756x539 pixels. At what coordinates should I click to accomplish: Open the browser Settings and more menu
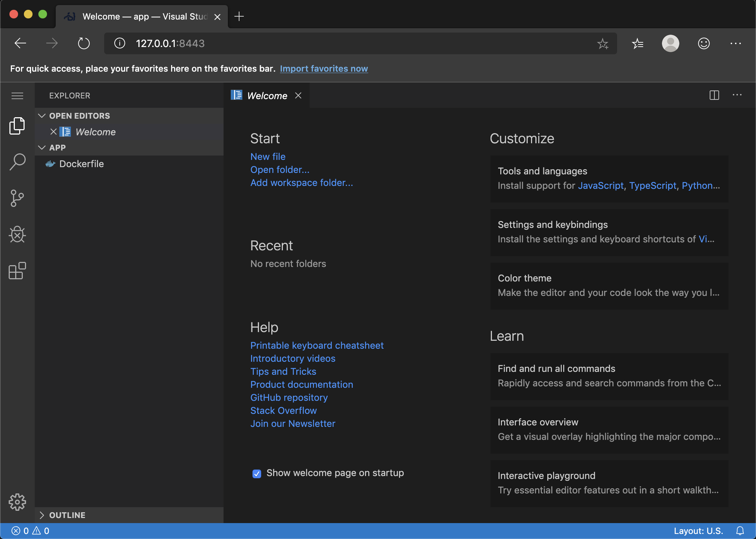[x=736, y=43]
